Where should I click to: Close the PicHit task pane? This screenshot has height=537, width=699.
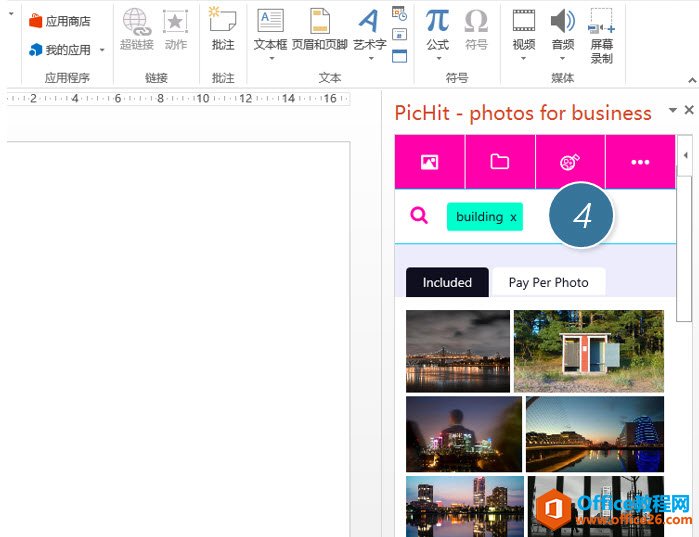(689, 110)
